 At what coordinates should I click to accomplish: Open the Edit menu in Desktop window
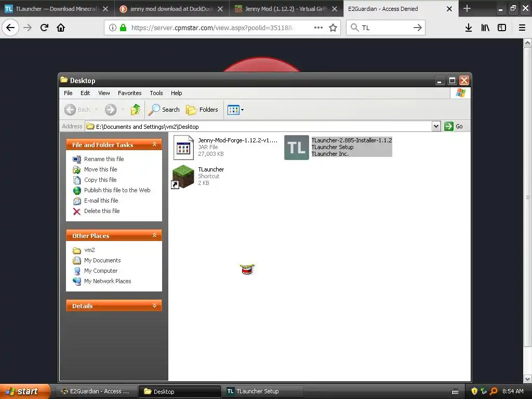pos(85,93)
